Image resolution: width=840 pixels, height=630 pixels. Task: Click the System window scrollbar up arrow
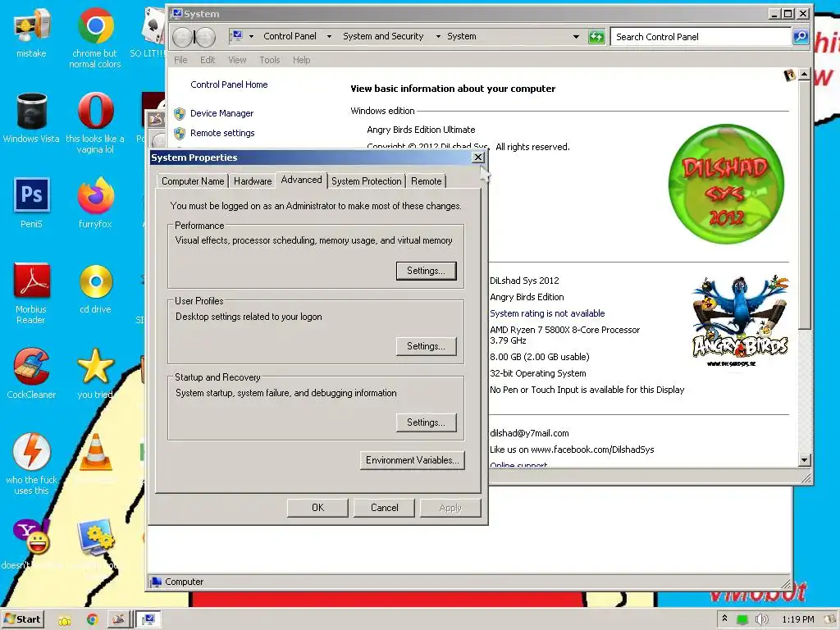[804, 75]
